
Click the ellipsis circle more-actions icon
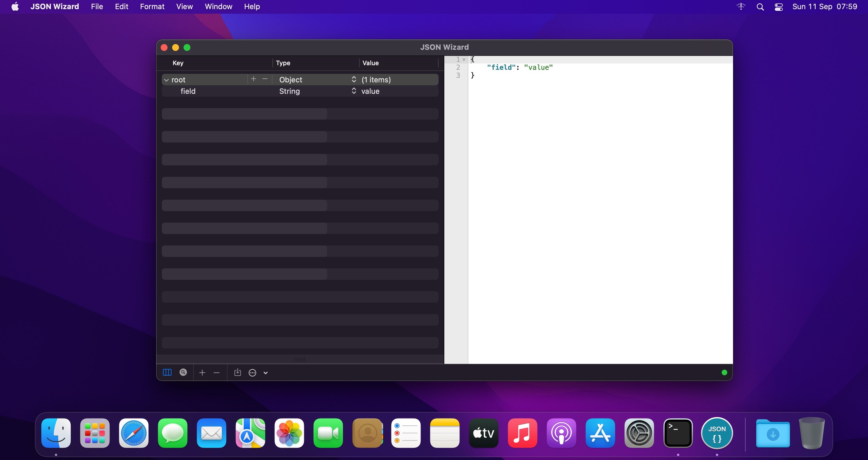click(x=252, y=373)
